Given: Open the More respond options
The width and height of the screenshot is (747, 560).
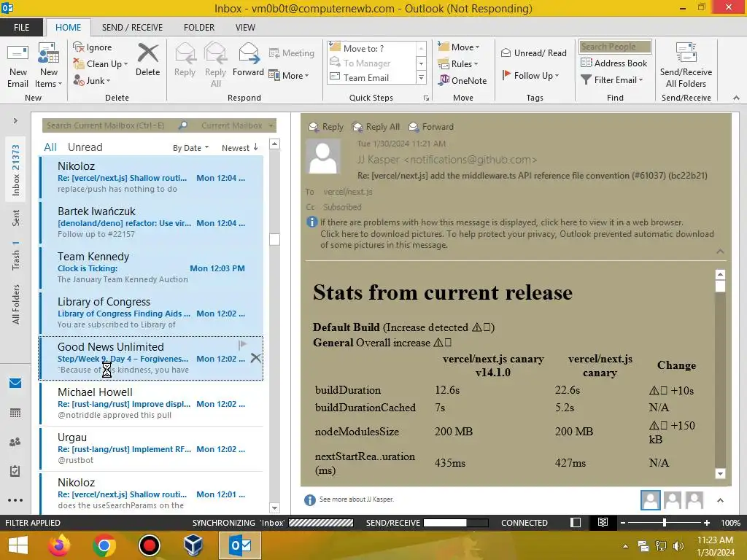Looking at the screenshot, I should (x=289, y=75).
